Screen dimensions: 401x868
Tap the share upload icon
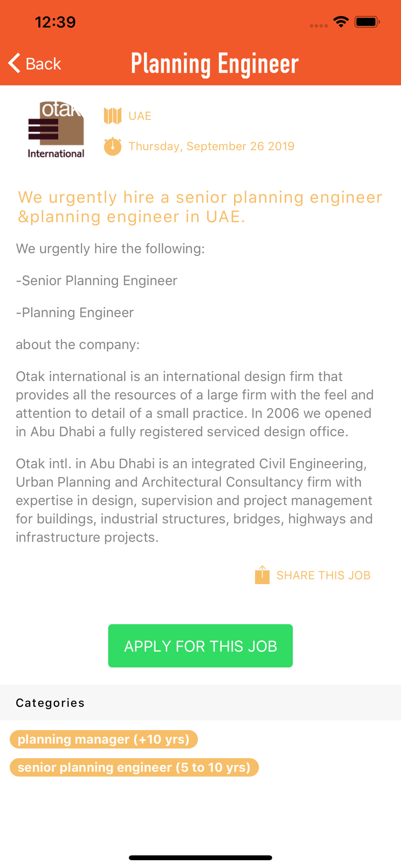(262, 575)
